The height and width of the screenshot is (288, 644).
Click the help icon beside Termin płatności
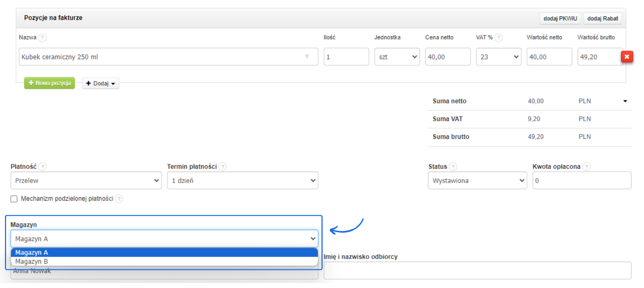click(x=223, y=167)
